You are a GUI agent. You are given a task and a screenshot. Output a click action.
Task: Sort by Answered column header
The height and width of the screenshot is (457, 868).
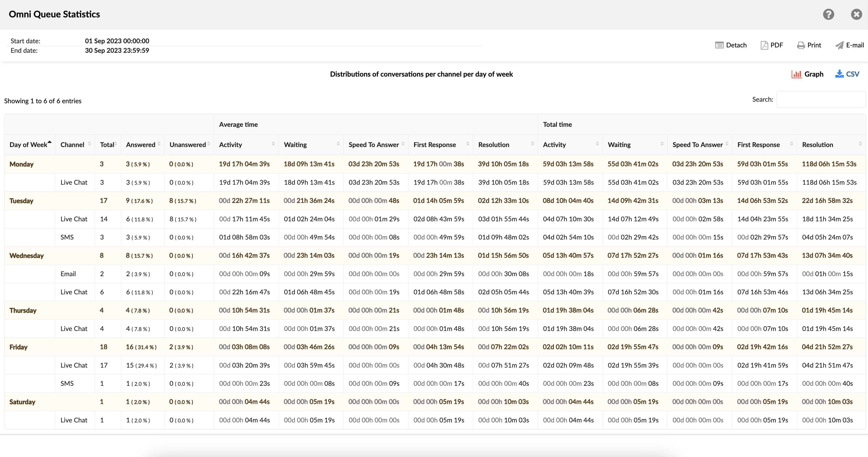pyautogui.click(x=143, y=144)
